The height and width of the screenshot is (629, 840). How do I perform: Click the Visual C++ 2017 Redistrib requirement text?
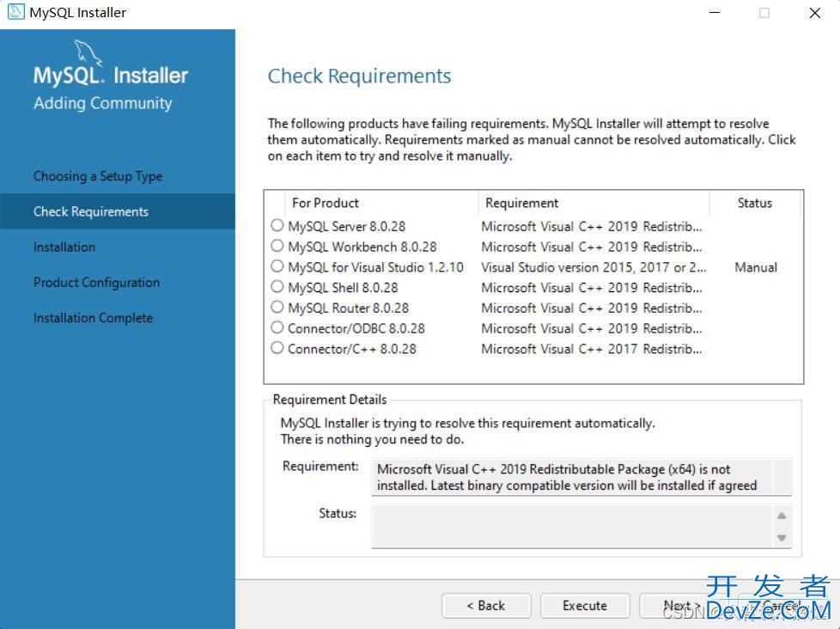(x=592, y=349)
